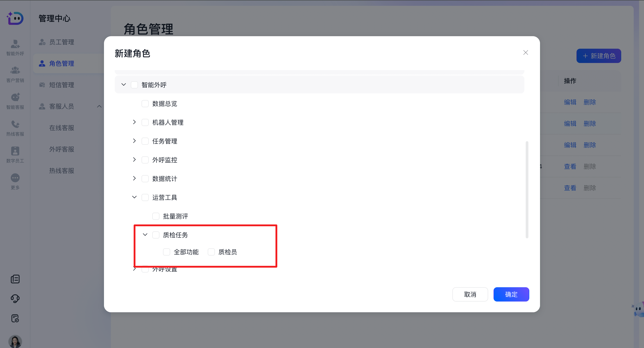
Task: Open 热线客服 phone icon in far-left sidebar
Action: (x=15, y=128)
